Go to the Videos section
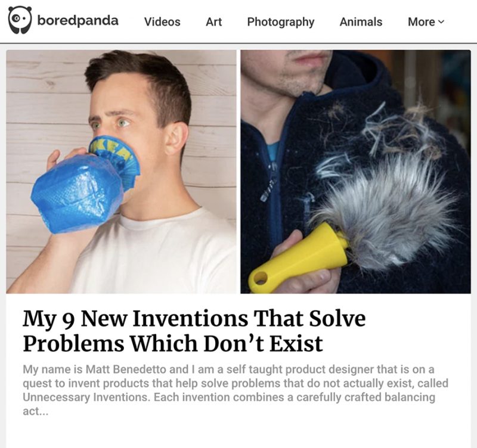Screen dimensions: 477x448 [162, 22]
